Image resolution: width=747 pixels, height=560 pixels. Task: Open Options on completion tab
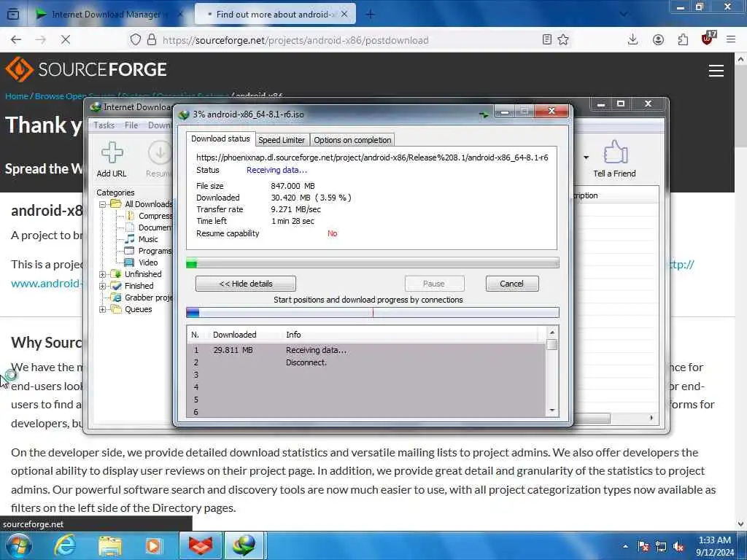(352, 140)
